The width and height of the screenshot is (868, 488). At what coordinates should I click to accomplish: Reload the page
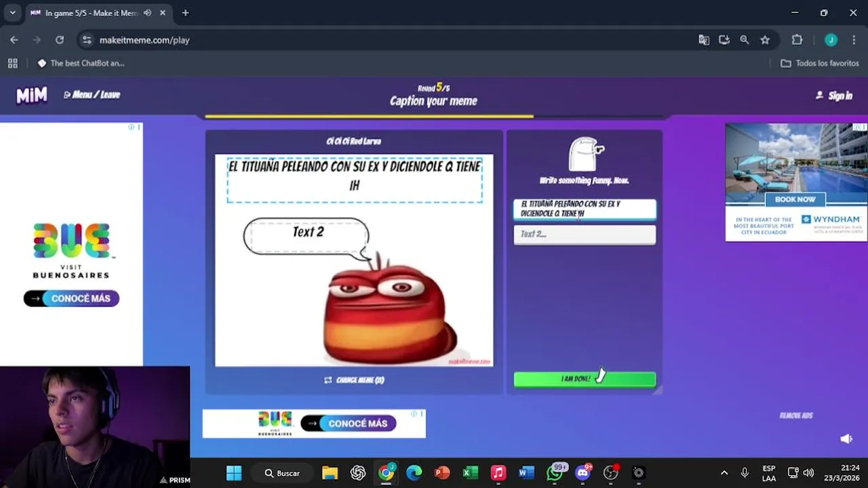click(60, 40)
